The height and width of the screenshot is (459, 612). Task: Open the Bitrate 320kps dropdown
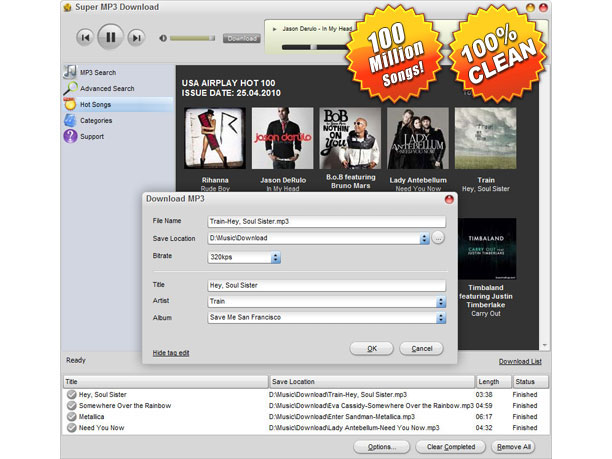(x=276, y=258)
